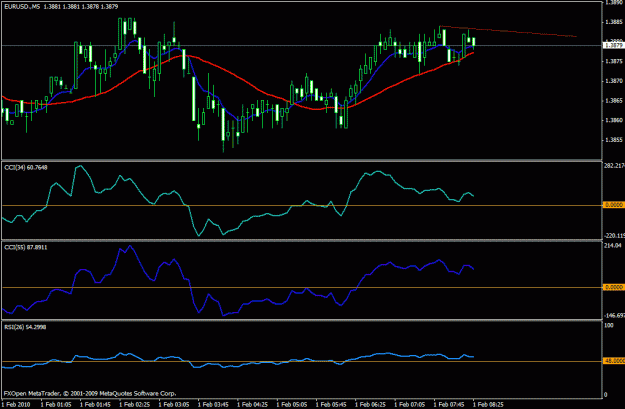Screen dimensions: 625x409
Task: Click the 1.3860 price scale label
Action: [x=614, y=120]
